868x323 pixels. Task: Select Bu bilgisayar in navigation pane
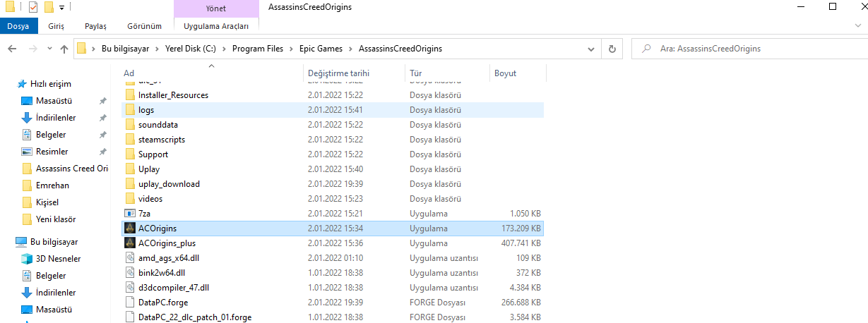(x=54, y=242)
